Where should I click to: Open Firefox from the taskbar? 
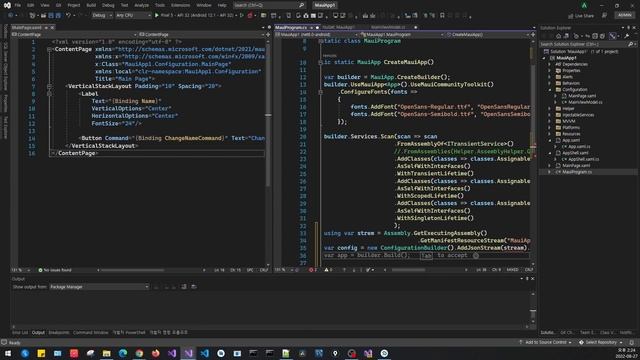point(156,353)
